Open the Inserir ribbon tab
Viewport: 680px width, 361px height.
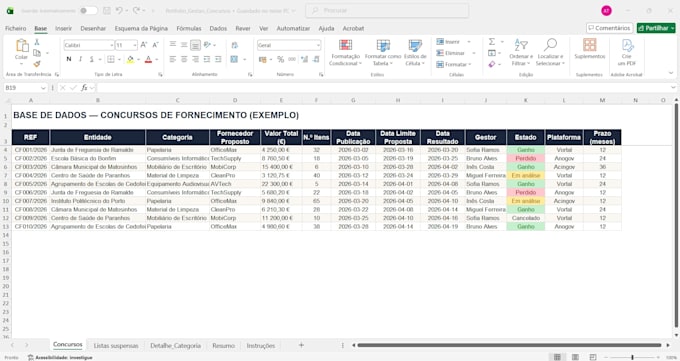point(63,28)
